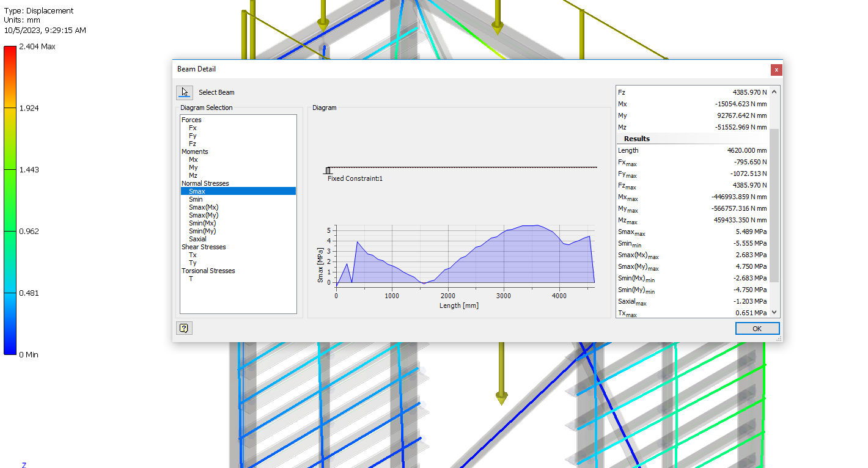Screen dimensions: 868x468
Task: Click the results panel scroll-up arrow
Action: pyautogui.click(x=774, y=92)
